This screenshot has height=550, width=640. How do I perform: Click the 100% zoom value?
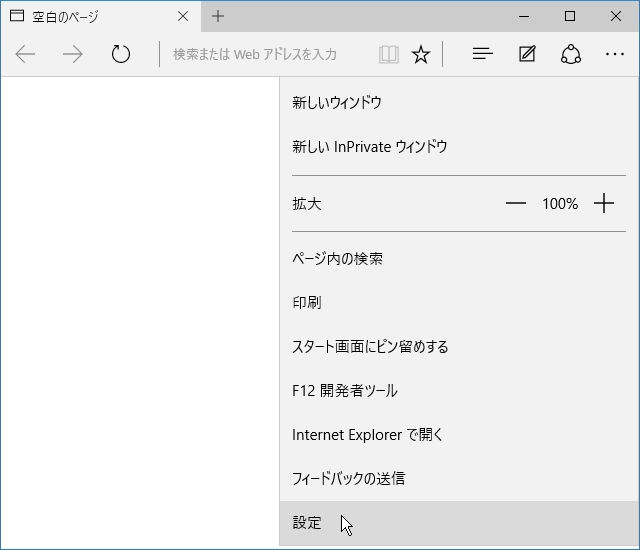pyautogui.click(x=560, y=204)
